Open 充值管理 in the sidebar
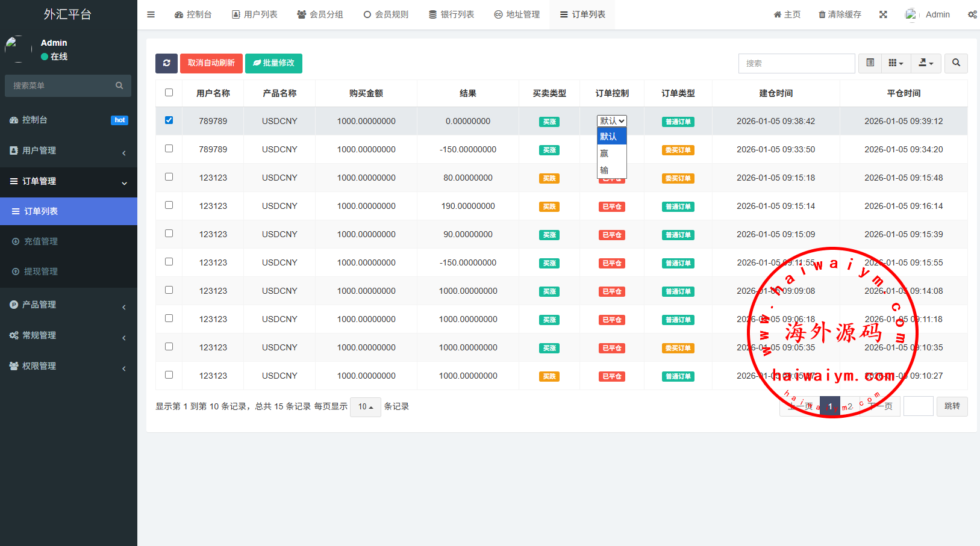Screen dimensions: 980x546 click(x=41, y=241)
